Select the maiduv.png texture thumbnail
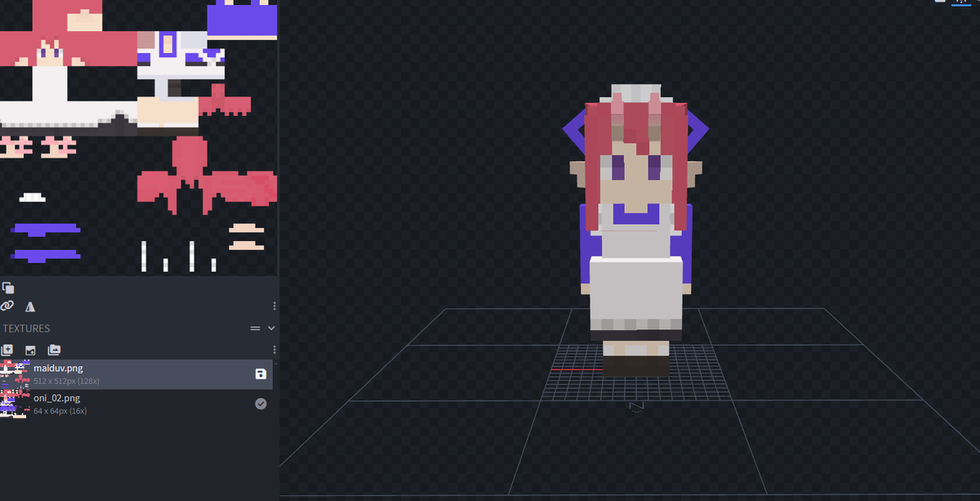This screenshot has width=980, height=501. pyautogui.click(x=15, y=374)
